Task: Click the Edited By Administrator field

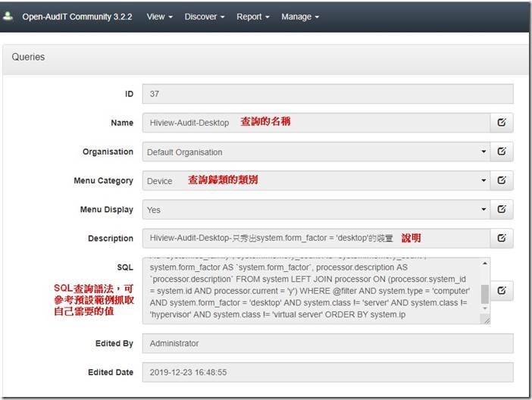Action: (327, 343)
